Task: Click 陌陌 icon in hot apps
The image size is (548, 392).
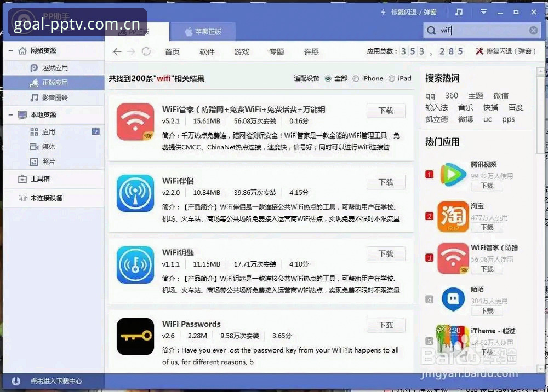Action: tap(453, 299)
